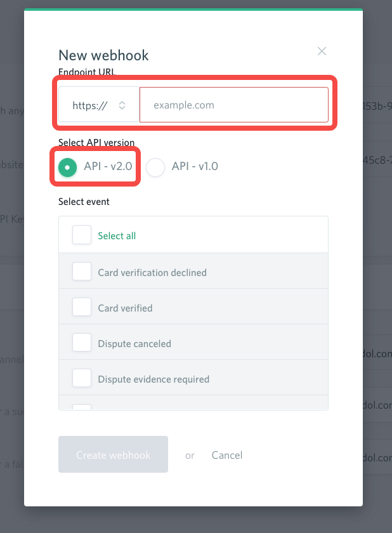Click the green Select all label
The height and width of the screenshot is (533, 392).
(117, 236)
